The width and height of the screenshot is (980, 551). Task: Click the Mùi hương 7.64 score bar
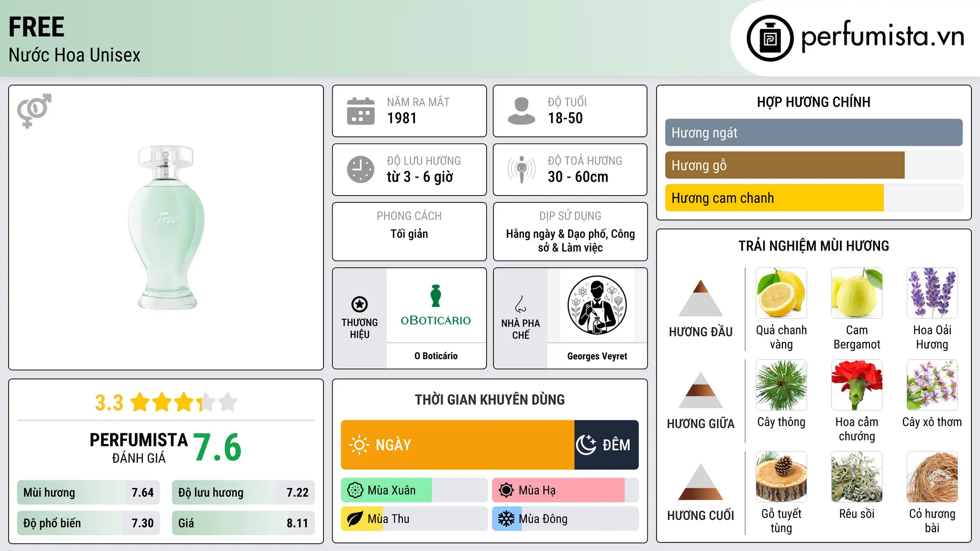point(89,492)
